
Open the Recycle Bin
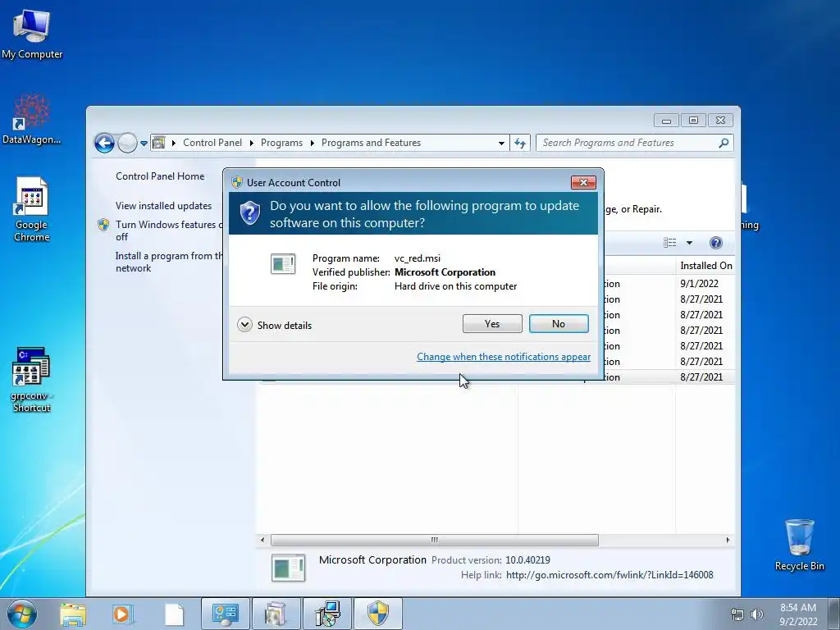coord(799,545)
